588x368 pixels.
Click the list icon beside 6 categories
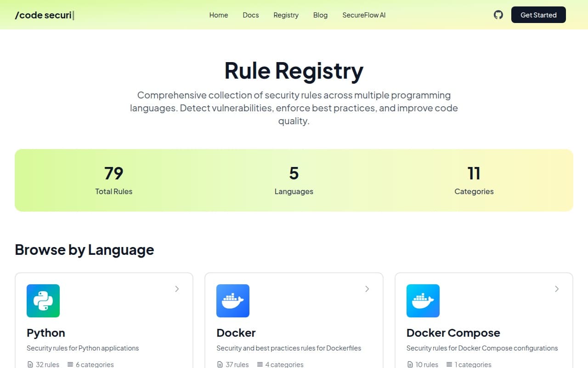point(70,364)
